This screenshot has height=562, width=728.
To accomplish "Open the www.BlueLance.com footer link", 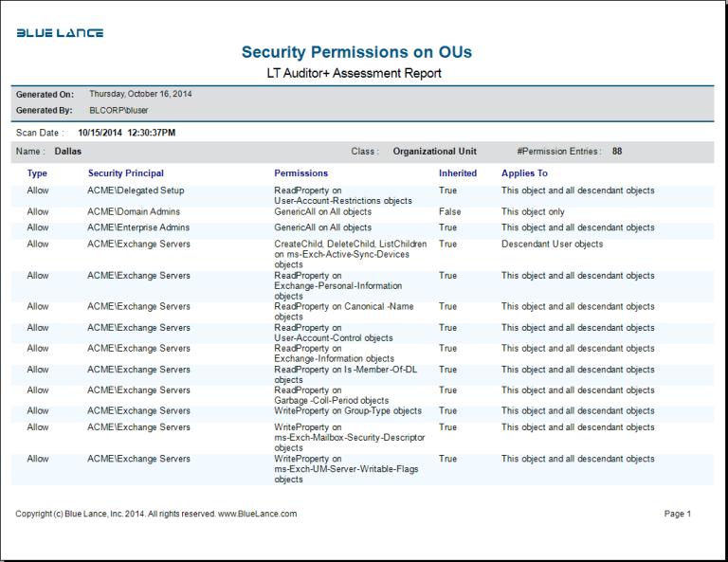I will click(257, 514).
